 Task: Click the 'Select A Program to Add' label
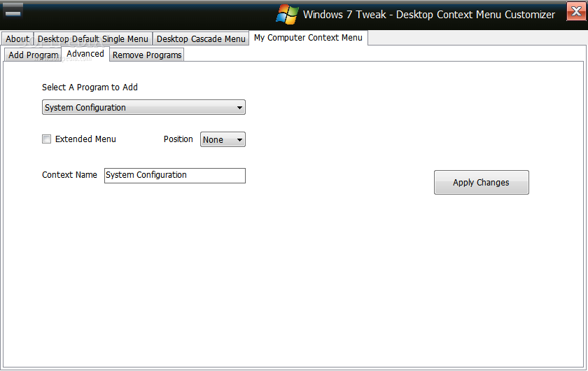click(x=90, y=87)
